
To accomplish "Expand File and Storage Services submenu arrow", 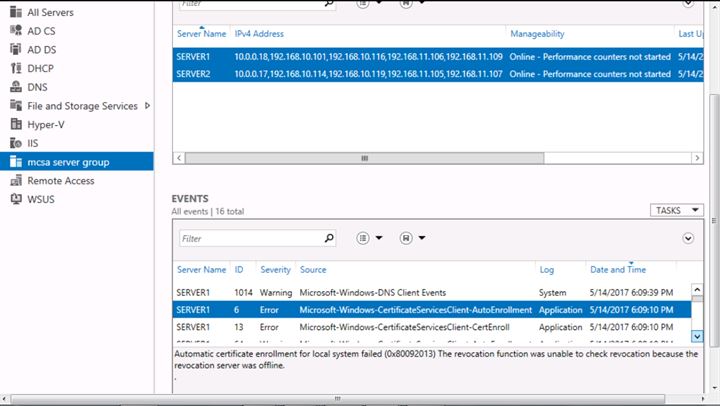I will tap(148, 106).
